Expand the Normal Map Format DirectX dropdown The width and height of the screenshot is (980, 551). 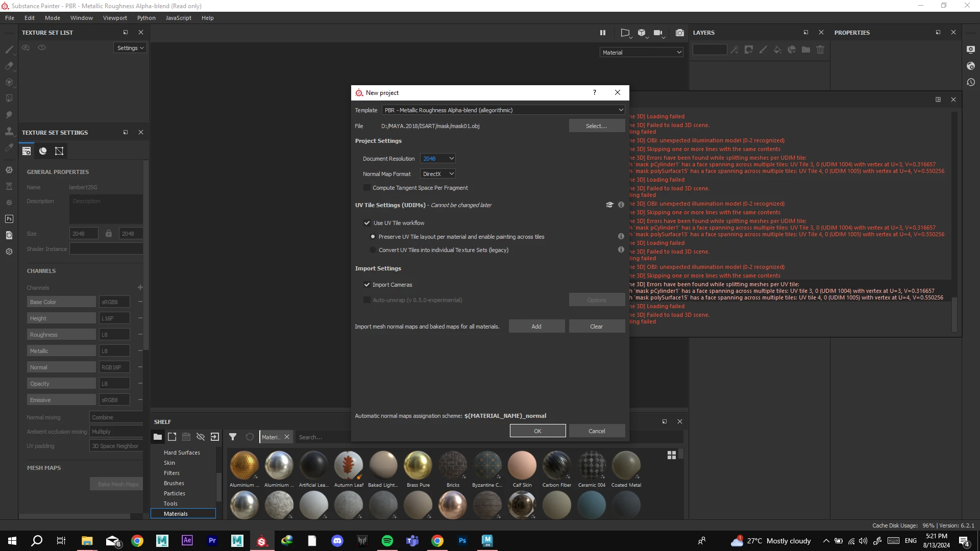pyautogui.click(x=437, y=174)
